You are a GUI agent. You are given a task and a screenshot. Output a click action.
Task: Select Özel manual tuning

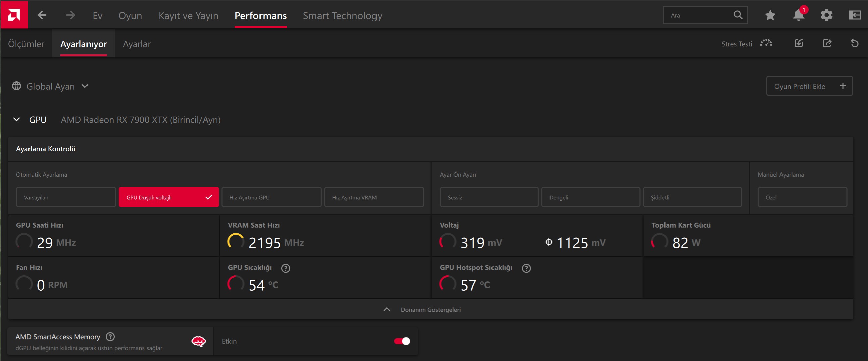(x=802, y=197)
